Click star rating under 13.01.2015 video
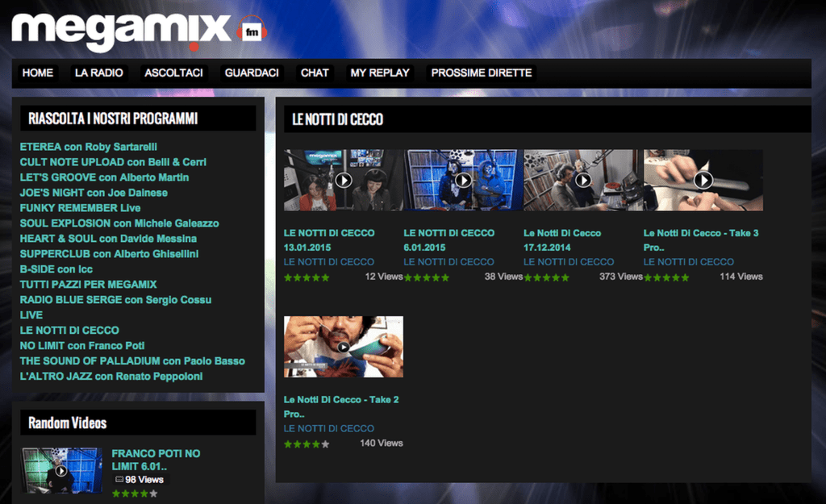 (307, 277)
